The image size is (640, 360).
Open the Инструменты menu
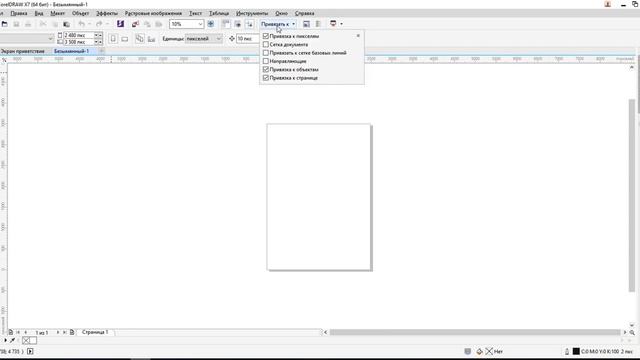pos(252,13)
